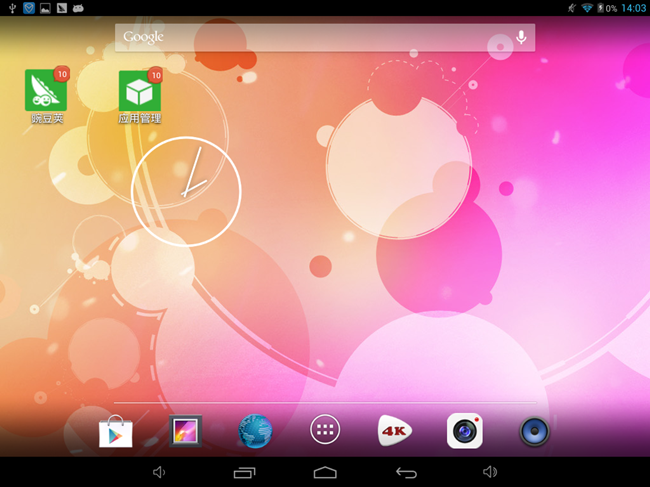
Task: Tap the 14:03 clock in status bar
Action: tap(633, 8)
